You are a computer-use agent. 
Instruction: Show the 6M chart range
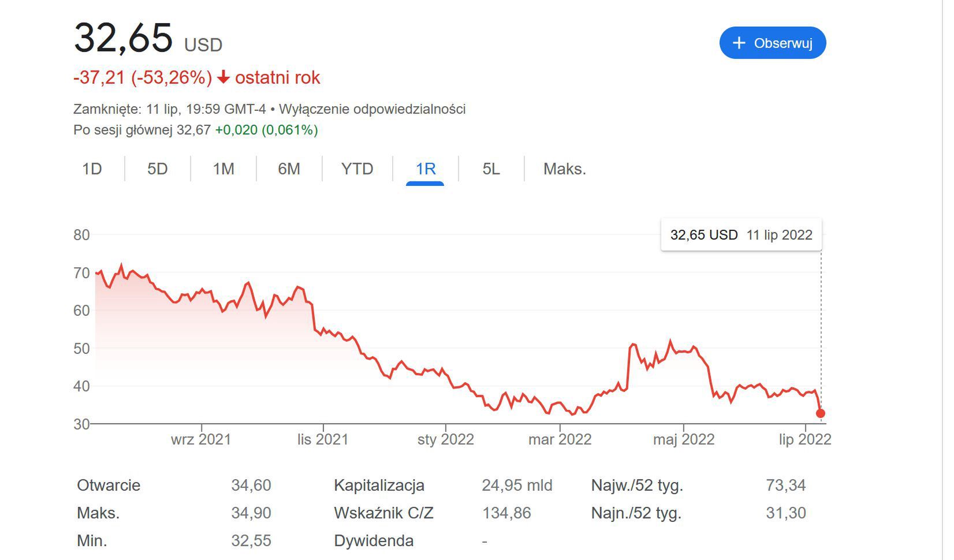pyautogui.click(x=289, y=169)
